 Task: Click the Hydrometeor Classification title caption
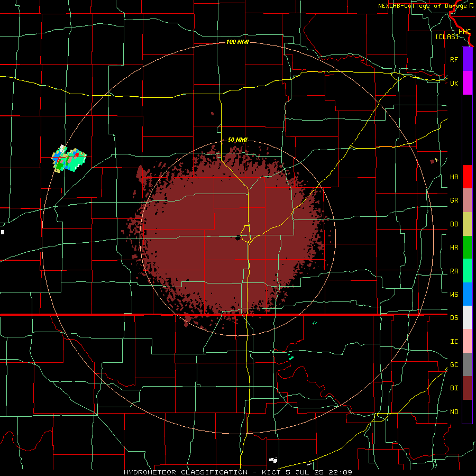(x=238, y=472)
